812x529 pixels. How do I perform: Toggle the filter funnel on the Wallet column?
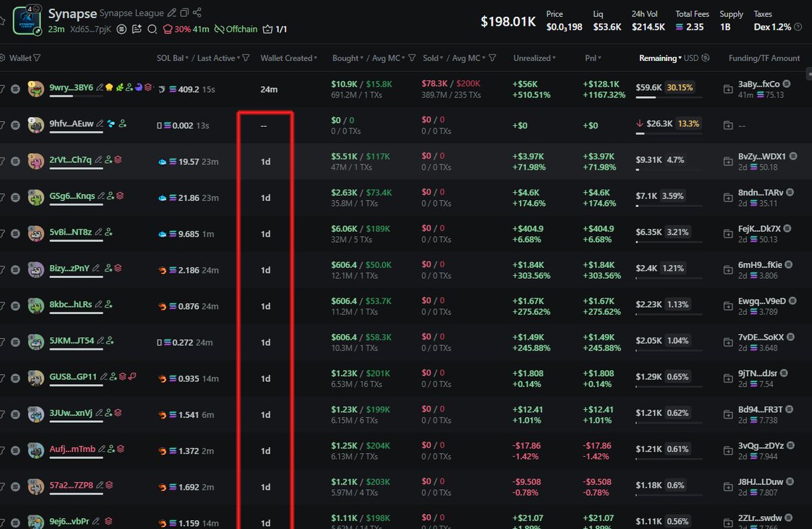tap(37, 58)
